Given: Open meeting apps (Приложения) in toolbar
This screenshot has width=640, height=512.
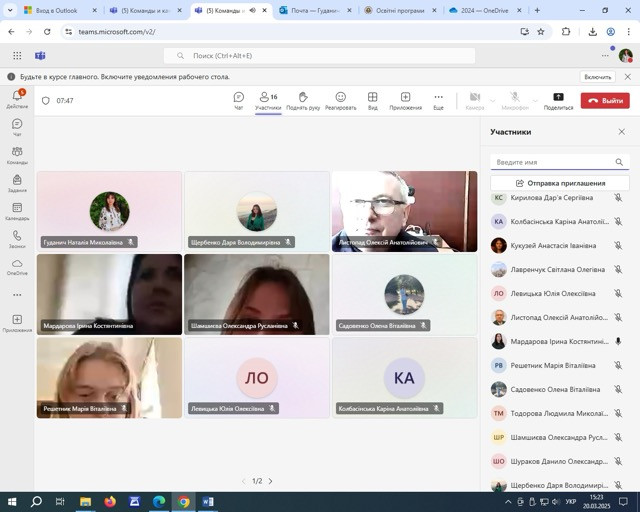Looking at the screenshot, I should click(x=405, y=101).
